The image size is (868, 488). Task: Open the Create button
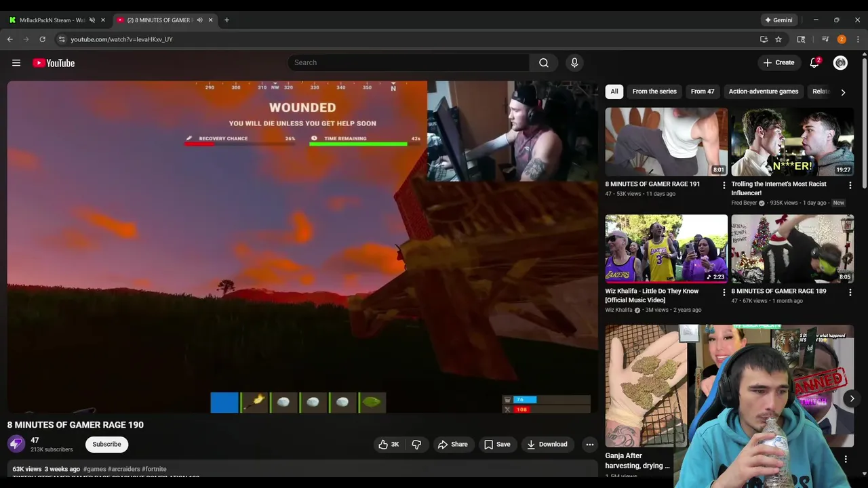778,62
